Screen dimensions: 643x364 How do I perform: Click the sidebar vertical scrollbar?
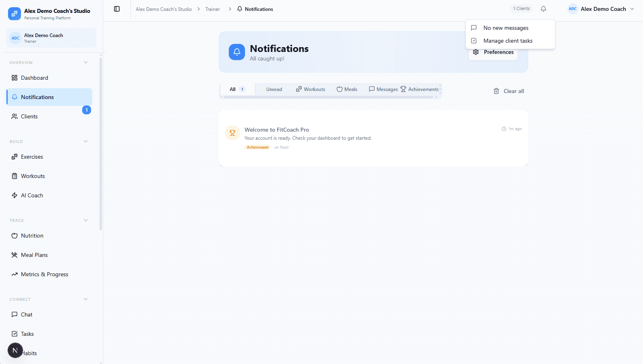click(x=100, y=144)
